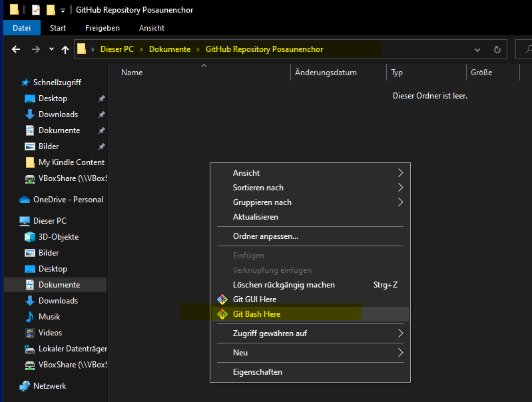Viewport: 532px width, 402px height.
Task: Click GitHub Repository Posaunenchor breadcrumb
Action: point(264,49)
